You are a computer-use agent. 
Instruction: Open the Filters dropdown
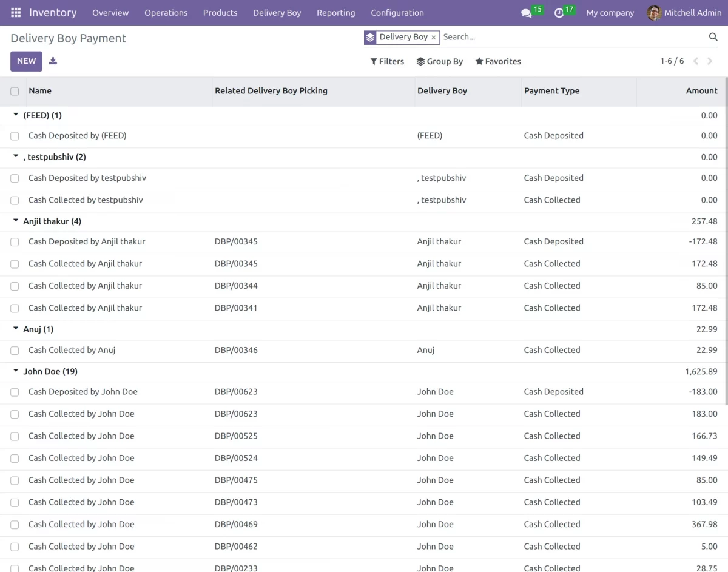[387, 61]
